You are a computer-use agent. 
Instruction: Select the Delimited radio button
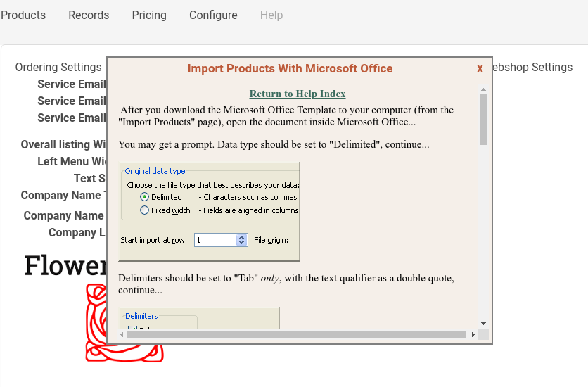[145, 197]
